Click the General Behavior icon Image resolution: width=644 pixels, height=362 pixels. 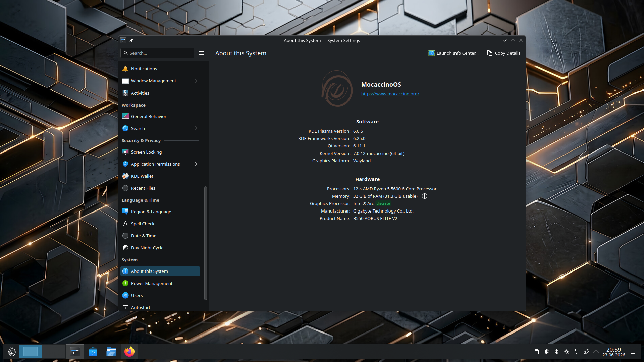coord(125,116)
